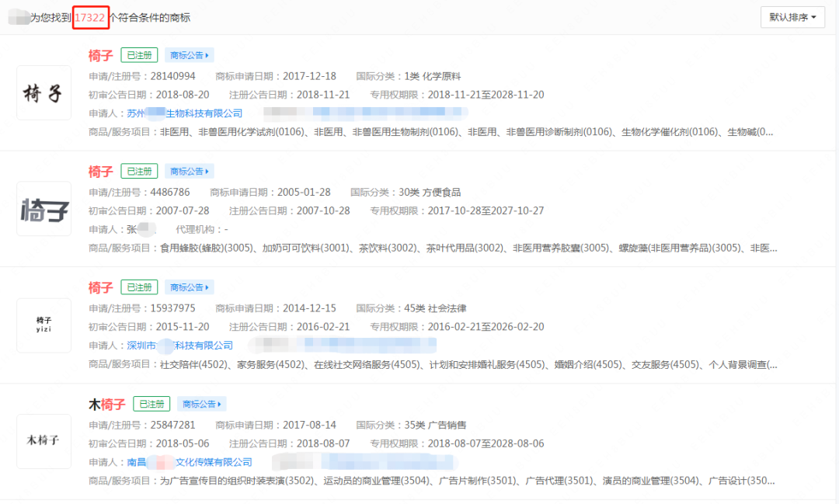Click 商标公告 button for application 15937975
Image resolution: width=839 pixels, height=504 pixels.
point(189,287)
